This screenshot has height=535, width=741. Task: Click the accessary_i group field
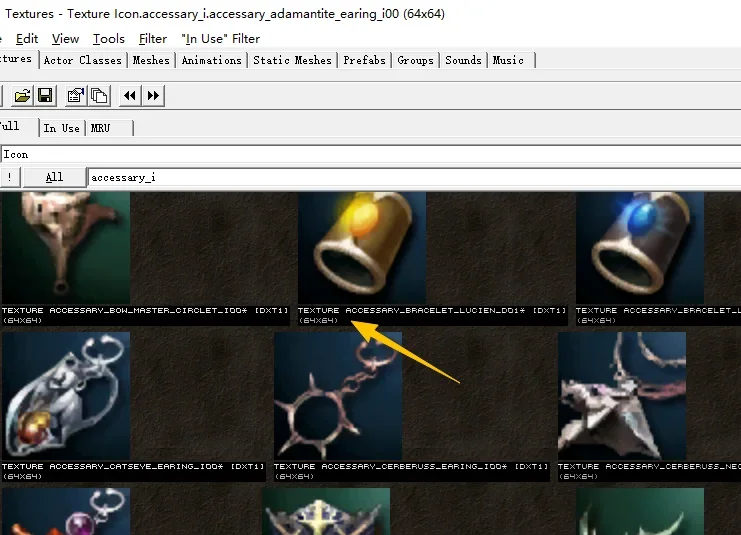pos(414,178)
